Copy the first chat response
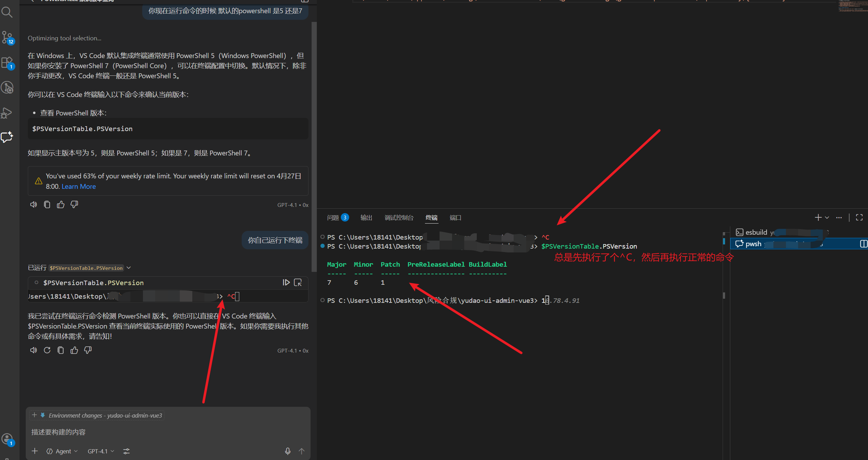Image resolution: width=868 pixels, height=460 pixels. 47,204
